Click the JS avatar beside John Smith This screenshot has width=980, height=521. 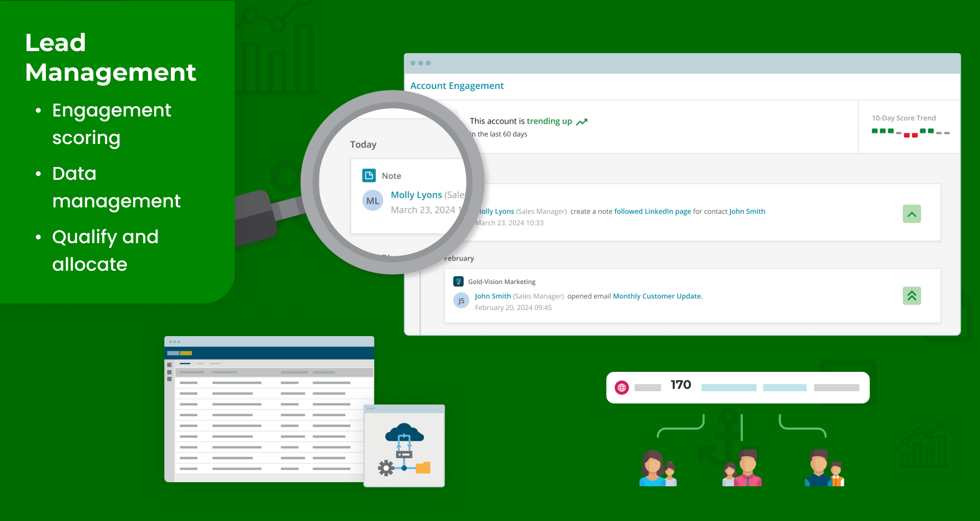pyautogui.click(x=461, y=300)
